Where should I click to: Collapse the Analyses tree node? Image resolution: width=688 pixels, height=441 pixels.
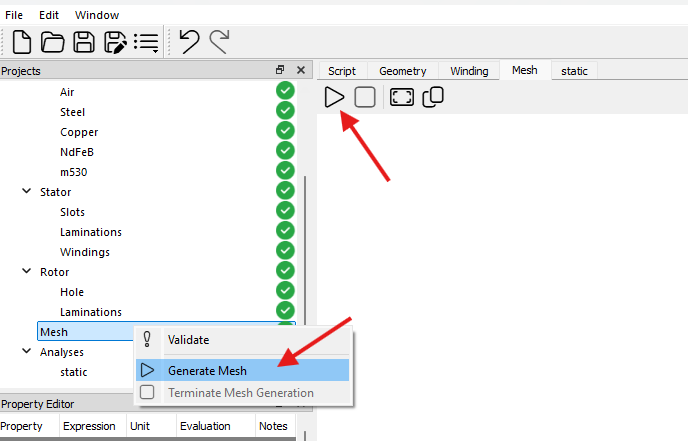tap(27, 351)
